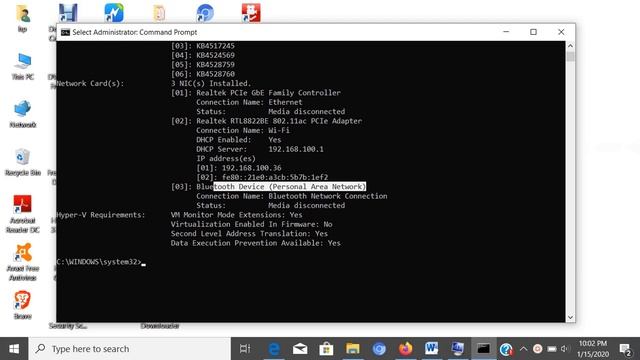Open the volume control tray icon
Screen dimensions: 640x360
point(565,349)
